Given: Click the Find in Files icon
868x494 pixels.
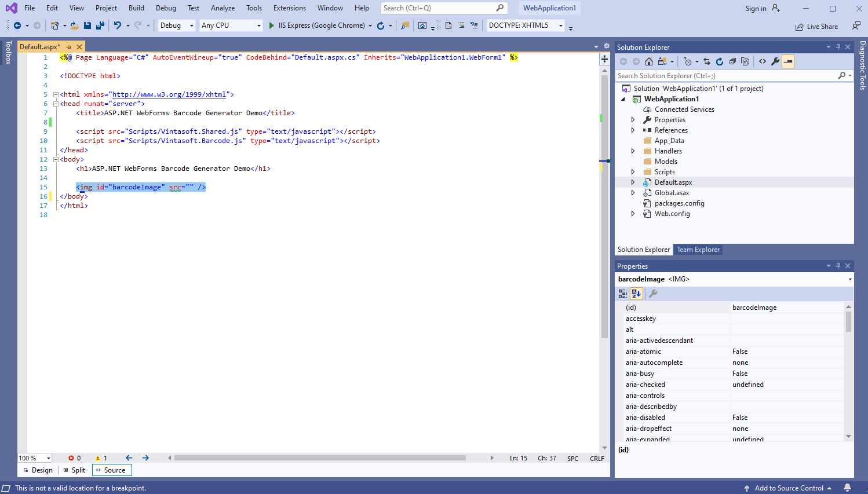Looking at the screenshot, I should [x=405, y=25].
